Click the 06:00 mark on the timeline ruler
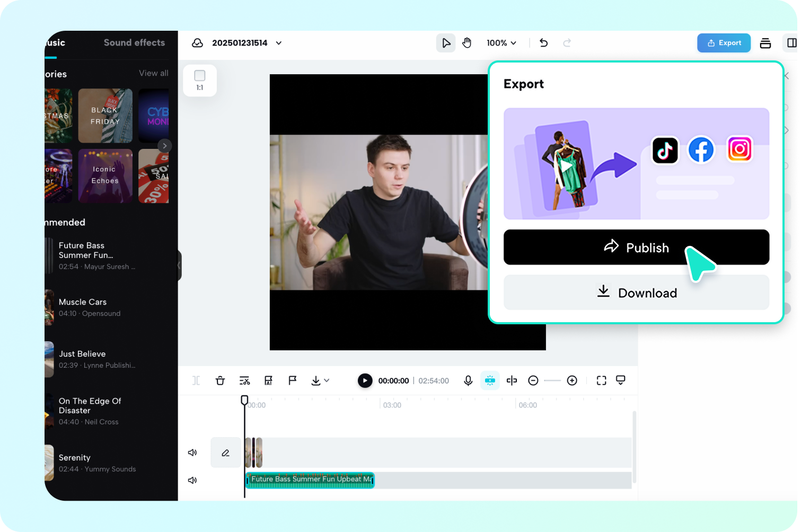Screen dimensions: 801x532 click(528, 405)
